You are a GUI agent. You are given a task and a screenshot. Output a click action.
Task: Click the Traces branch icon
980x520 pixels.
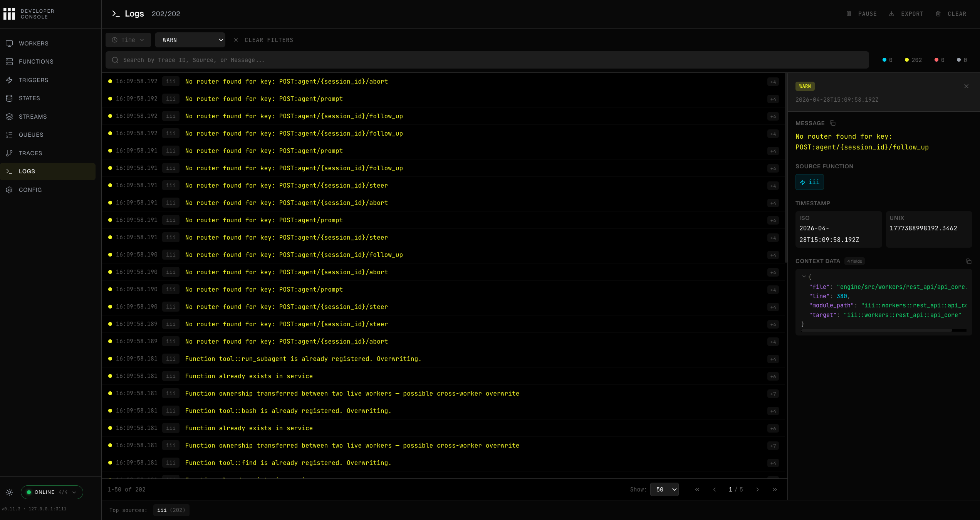click(9, 153)
